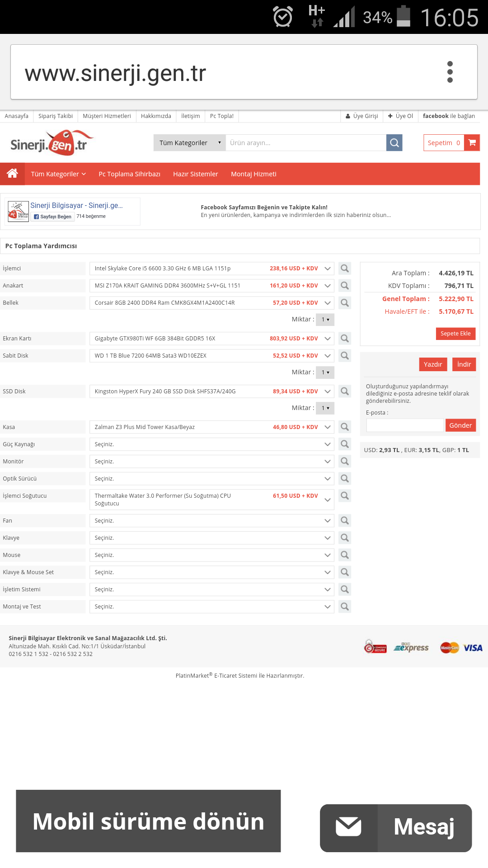Tap the envelope Mesaj icon
488x868 pixels.
point(348,827)
